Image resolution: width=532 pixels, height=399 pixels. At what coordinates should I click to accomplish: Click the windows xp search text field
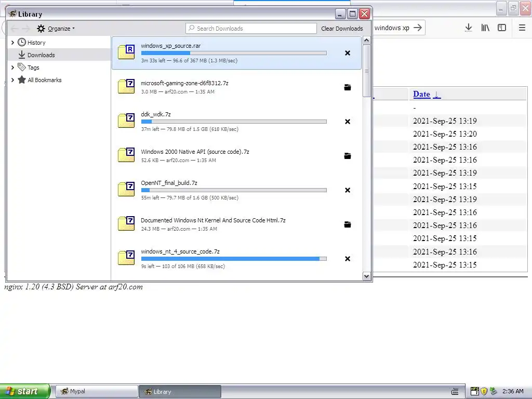(x=393, y=28)
